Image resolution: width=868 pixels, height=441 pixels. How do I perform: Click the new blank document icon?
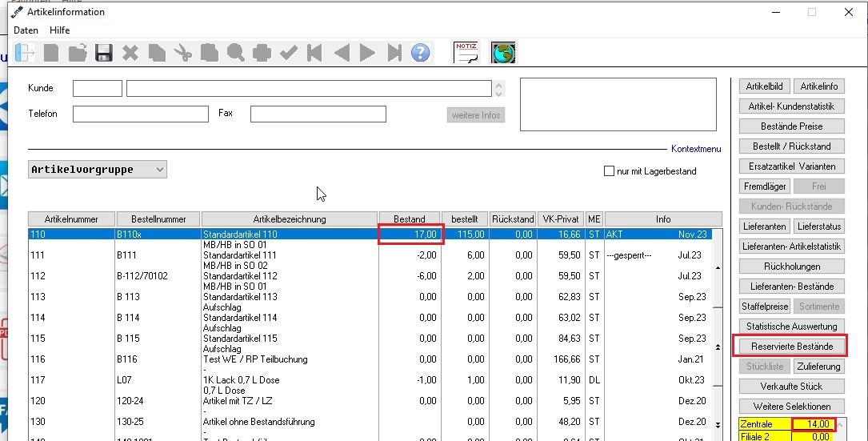(51, 53)
